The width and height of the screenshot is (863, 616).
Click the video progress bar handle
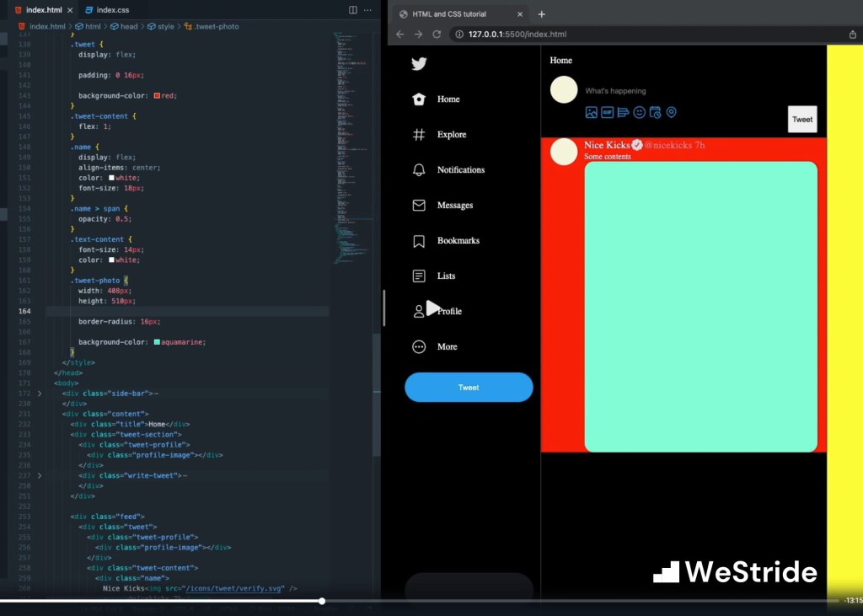tap(322, 601)
